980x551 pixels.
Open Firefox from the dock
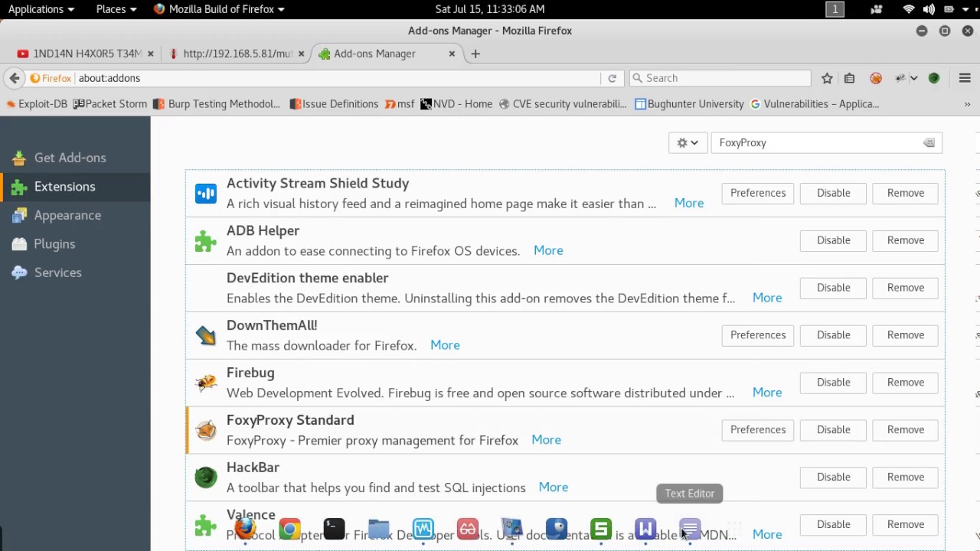[x=245, y=529]
